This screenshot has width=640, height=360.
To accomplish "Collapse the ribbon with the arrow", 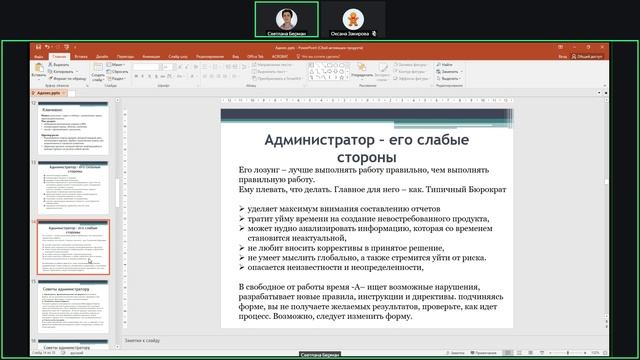I will (605, 86).
